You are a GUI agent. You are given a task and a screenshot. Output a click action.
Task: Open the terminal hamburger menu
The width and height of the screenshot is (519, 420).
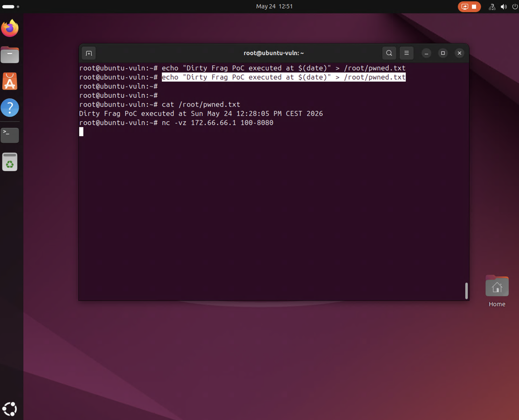406,53
